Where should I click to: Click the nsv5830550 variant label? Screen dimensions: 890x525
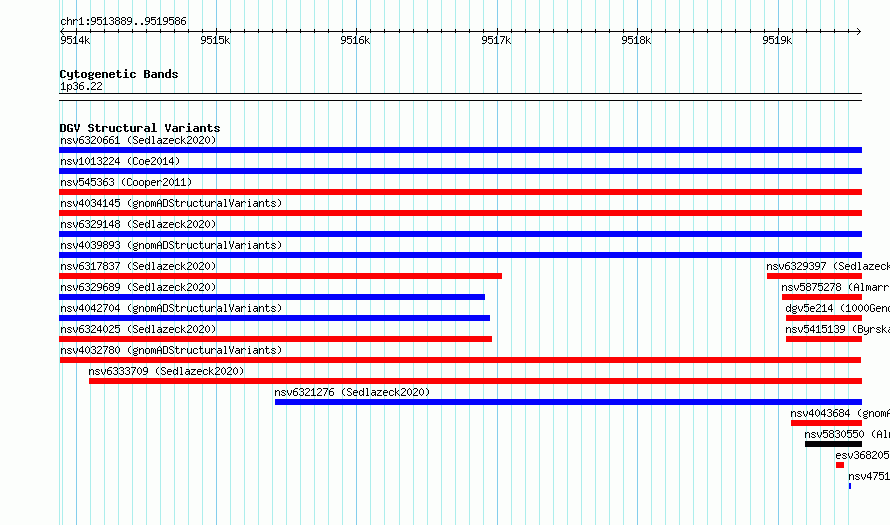pos(847,434)
